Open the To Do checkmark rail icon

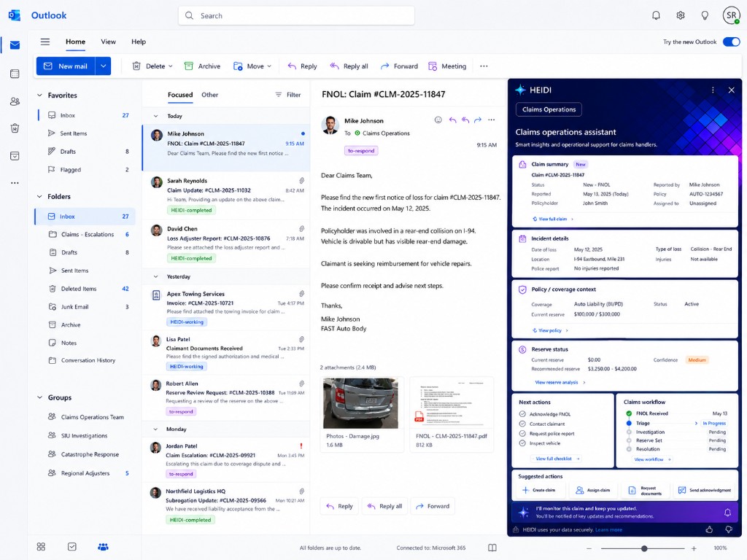pyautogui.click(x=15, y=156)
